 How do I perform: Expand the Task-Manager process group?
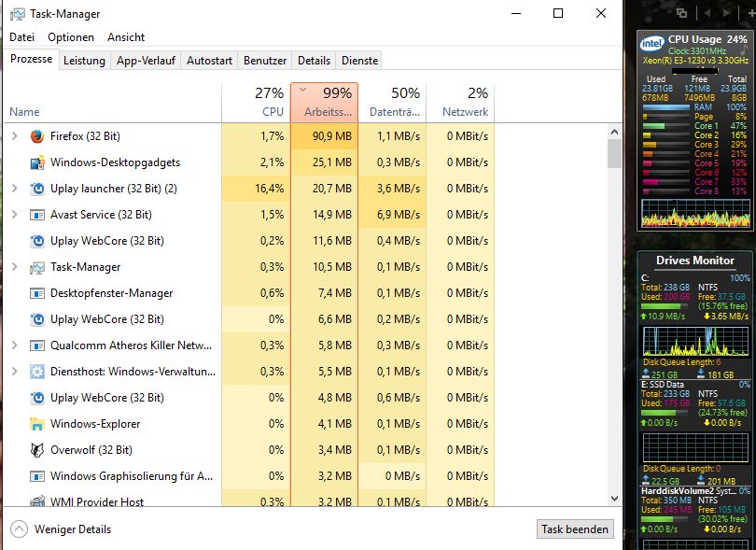(x=14, y=267)
